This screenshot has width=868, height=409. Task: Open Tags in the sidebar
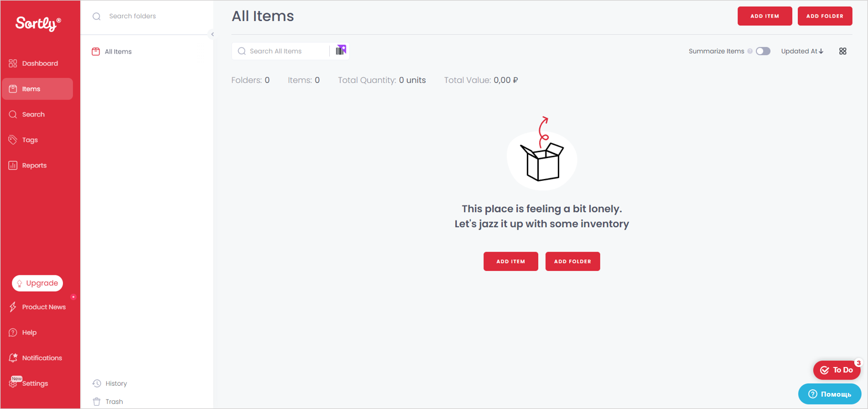pos(30,140)
